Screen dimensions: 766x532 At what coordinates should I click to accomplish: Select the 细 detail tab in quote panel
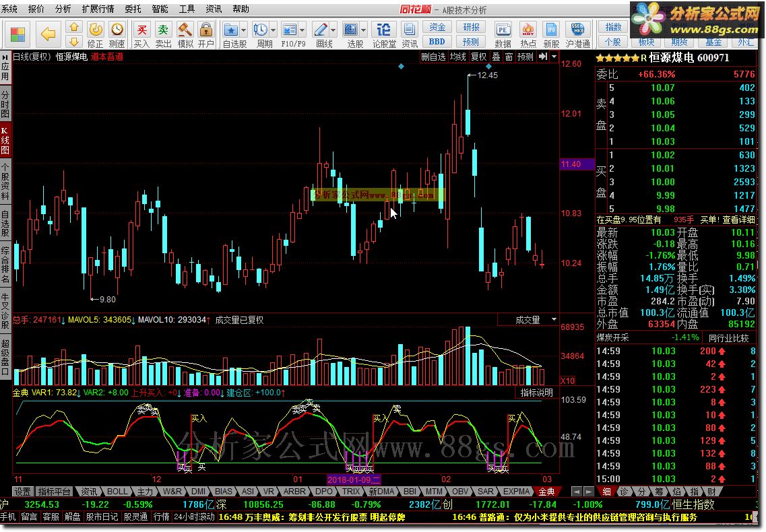(x=607, y=492)
